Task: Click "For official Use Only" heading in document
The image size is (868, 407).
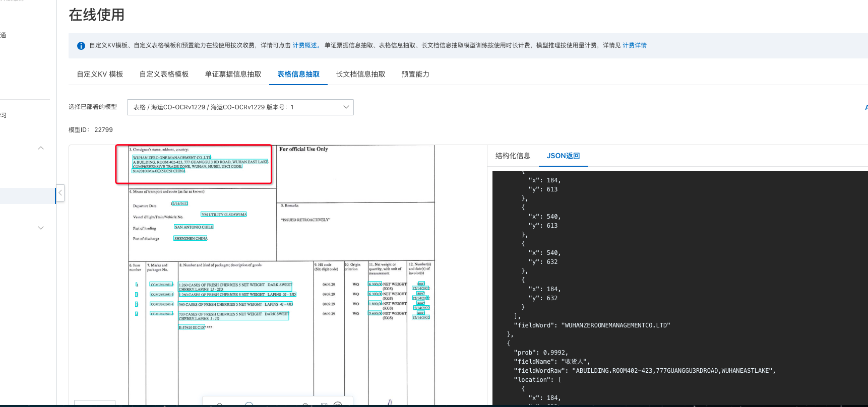Action: tap(303, 149)
